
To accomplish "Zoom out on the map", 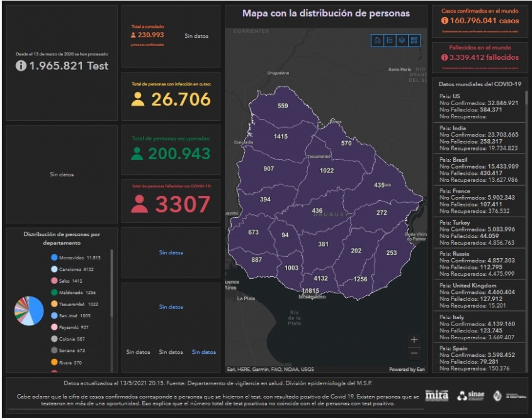I will tap(414, 353).
